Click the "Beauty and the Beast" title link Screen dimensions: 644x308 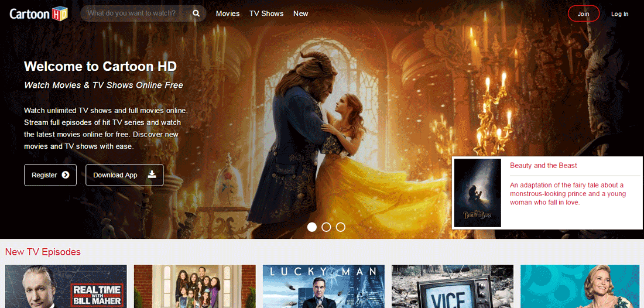coord(543,166)
